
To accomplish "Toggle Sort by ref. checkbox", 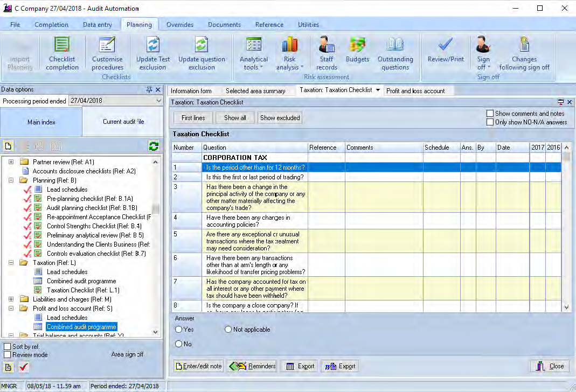I will pyautogui.click(x=7, y=346).
